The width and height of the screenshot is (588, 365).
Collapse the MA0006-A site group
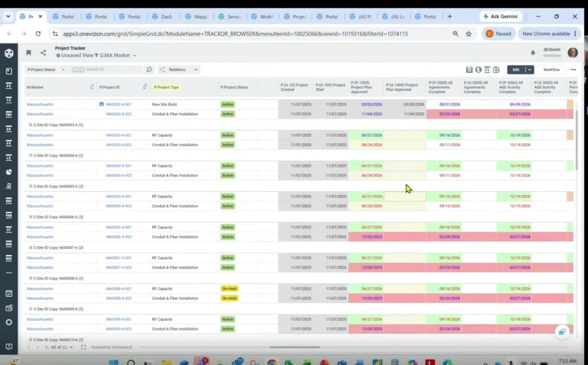(31, 217)
